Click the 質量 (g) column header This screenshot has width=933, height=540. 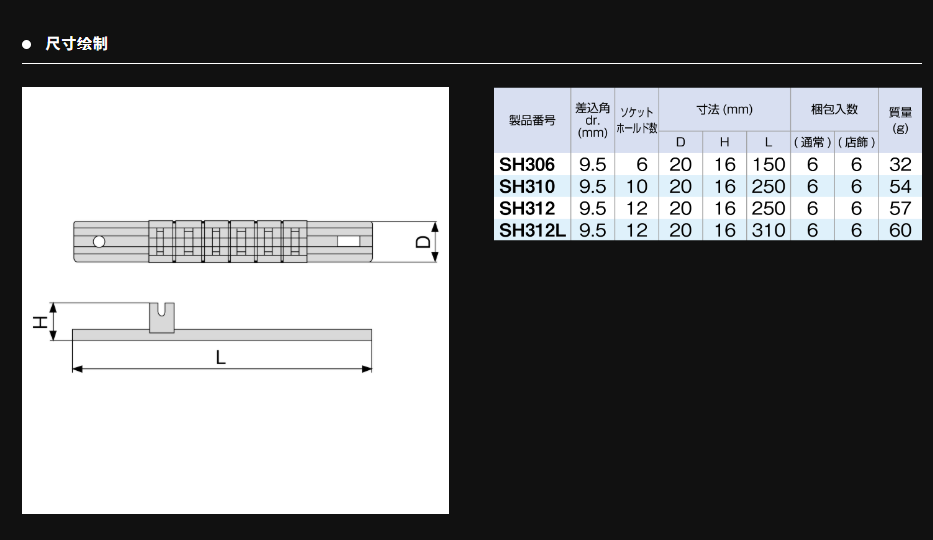click(x=900, y=120)
